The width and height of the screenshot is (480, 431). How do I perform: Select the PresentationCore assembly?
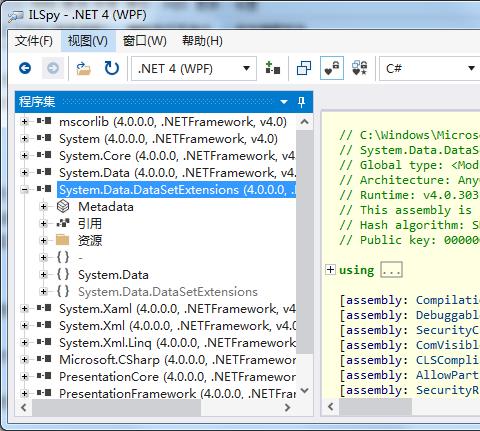coord(177,377)
